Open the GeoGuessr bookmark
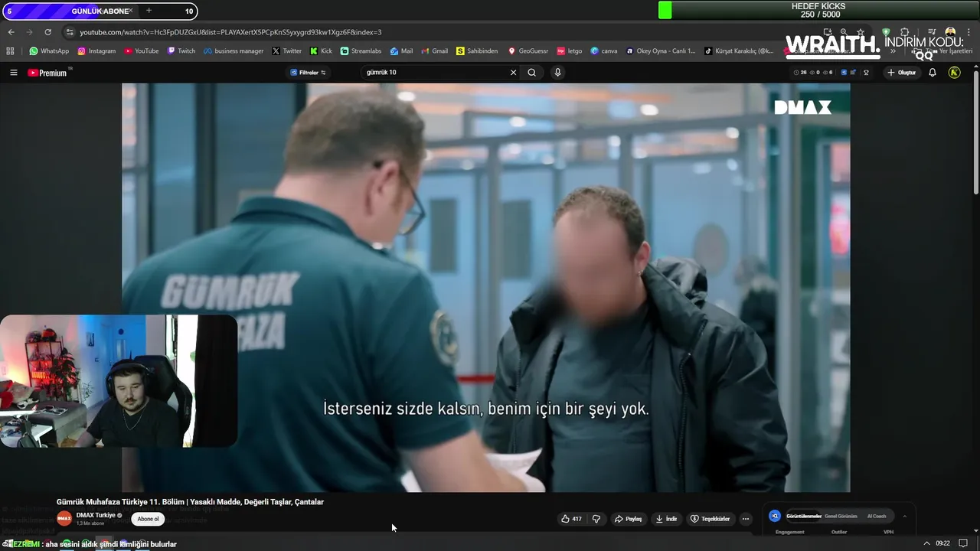The height and width of the screenshot is (551, 980). click(528, 51)
